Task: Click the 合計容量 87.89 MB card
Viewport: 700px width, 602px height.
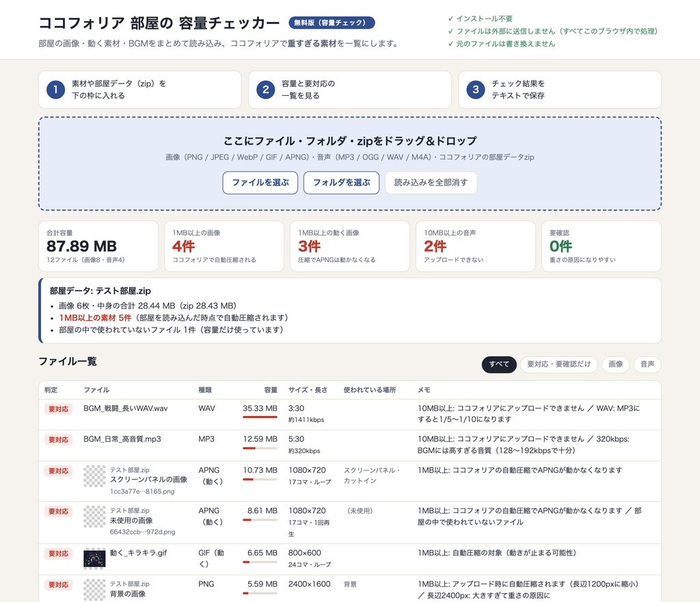Action: pyautogui.click(x=98, y=246)
